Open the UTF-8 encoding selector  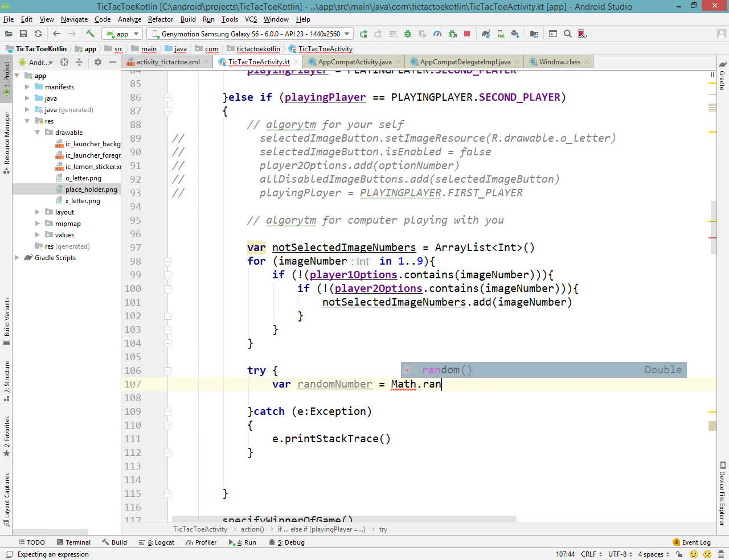(x=620, y=554)
